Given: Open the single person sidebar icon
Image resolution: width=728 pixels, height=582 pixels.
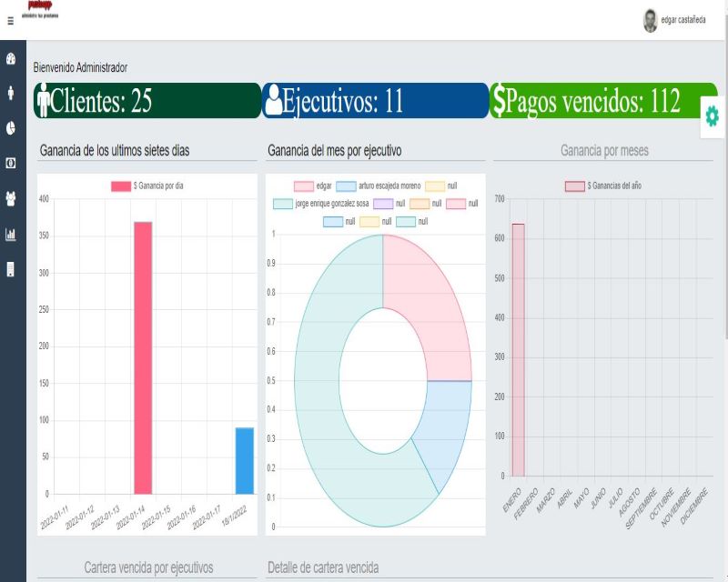Looking at the screenshot, I should click(11, 93).
